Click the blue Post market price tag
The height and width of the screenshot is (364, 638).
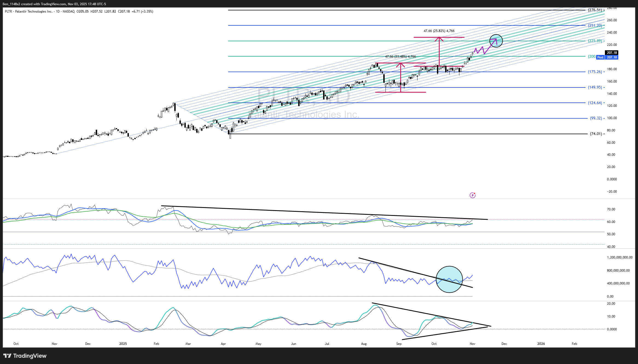coord(600,57)
